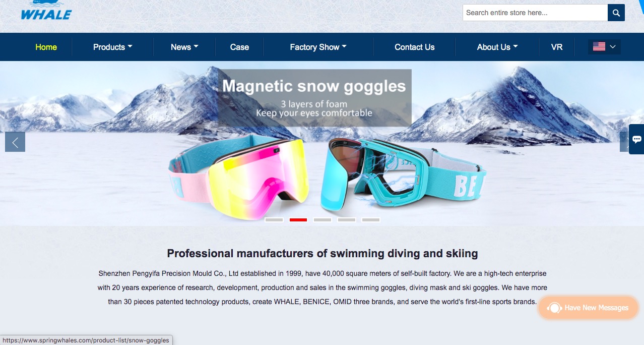Open the side chat bubble widget
This screenshot has height=345, width=644.
coord(636,139)
